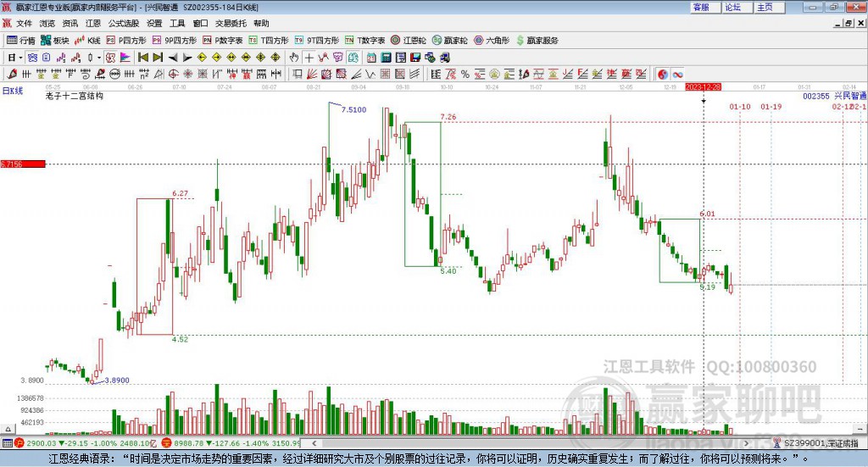Click the 论坛 forum button
868x467 pixels.
coord(737,7)
